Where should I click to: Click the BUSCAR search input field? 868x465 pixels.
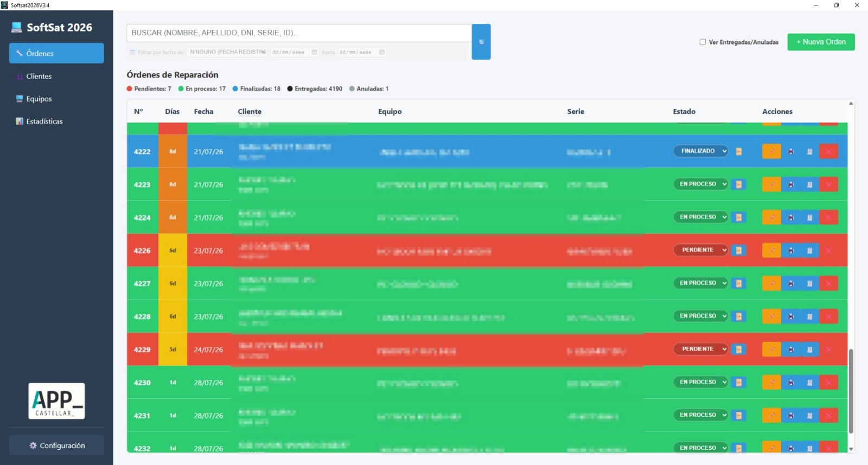click(x=299, y=33)
